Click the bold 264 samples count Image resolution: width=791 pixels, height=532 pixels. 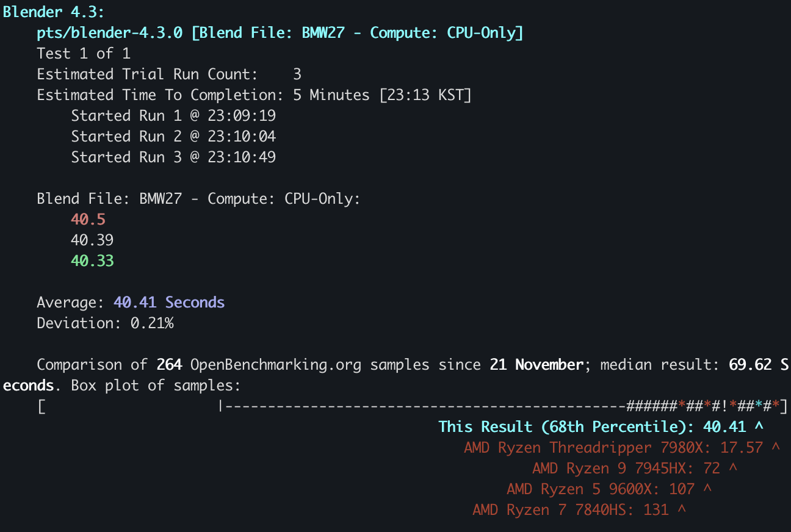(x=169, y=365)
